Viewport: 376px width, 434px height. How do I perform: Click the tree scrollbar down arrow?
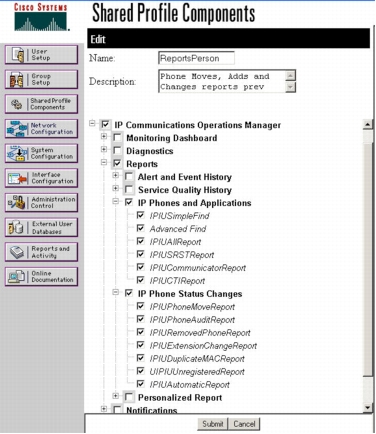(367, 408)
